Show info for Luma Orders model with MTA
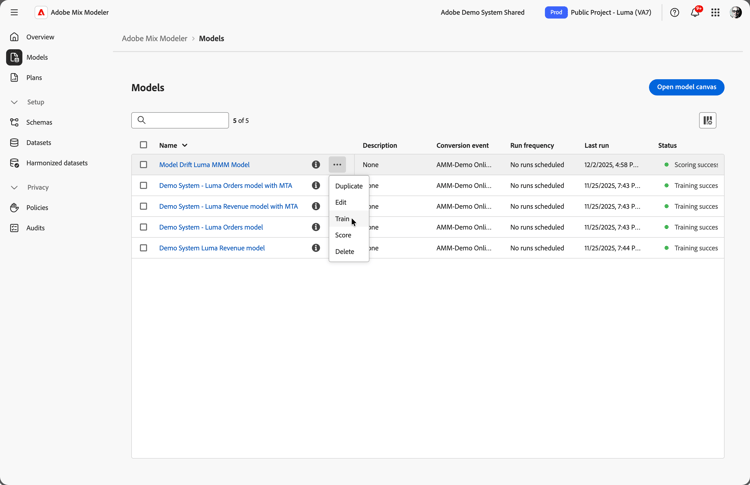The height and width of the screenshot is (485, 750). coord(316,186)
